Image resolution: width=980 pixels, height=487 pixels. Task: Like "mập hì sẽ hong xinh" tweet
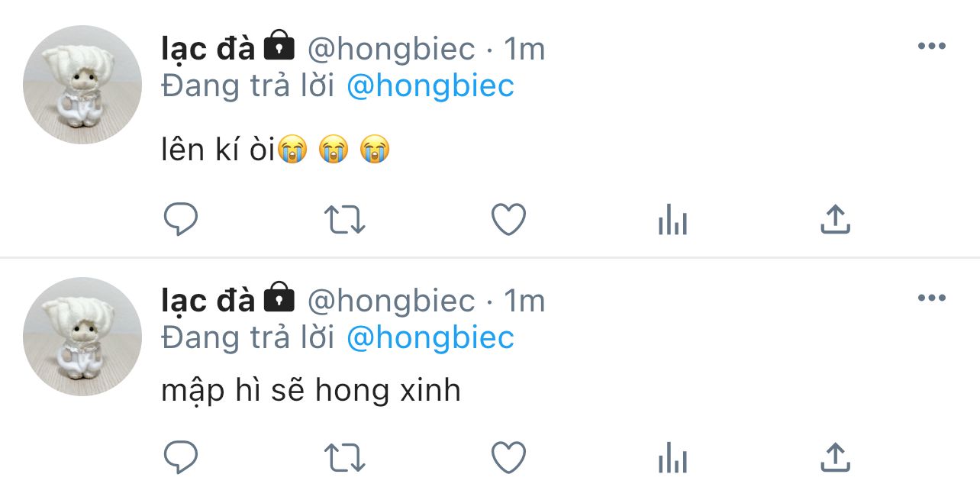(x=508, y=458)
